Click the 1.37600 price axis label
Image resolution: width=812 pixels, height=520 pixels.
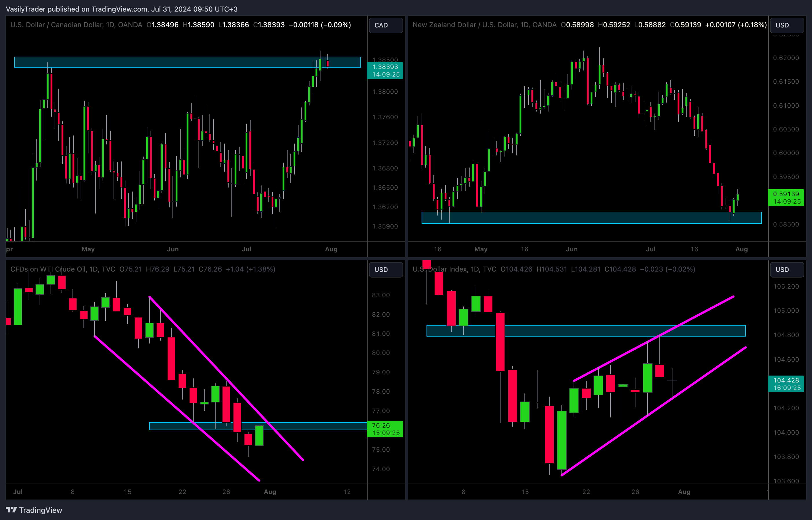385,117
